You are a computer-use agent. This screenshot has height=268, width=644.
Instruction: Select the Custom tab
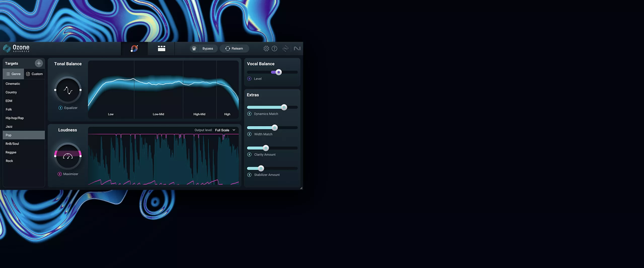tap(34, 74)
